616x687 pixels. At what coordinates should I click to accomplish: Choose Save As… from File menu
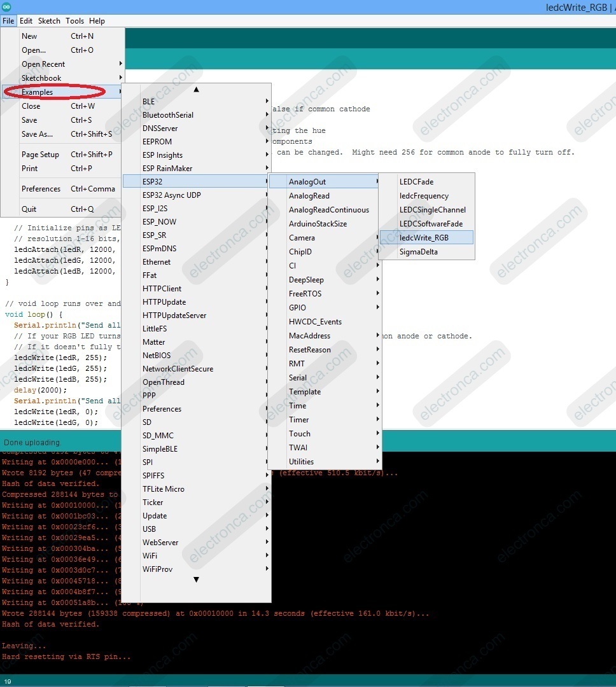(x=38, y=134)
